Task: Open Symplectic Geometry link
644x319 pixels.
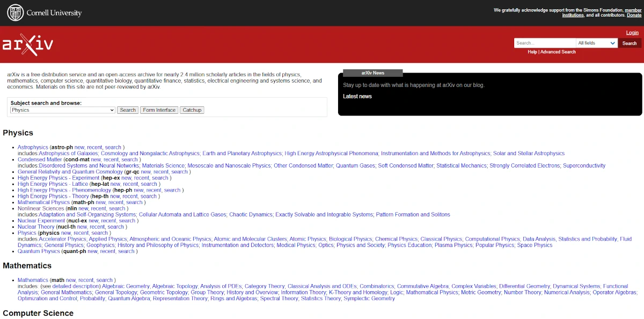Action: pos(369,299)
